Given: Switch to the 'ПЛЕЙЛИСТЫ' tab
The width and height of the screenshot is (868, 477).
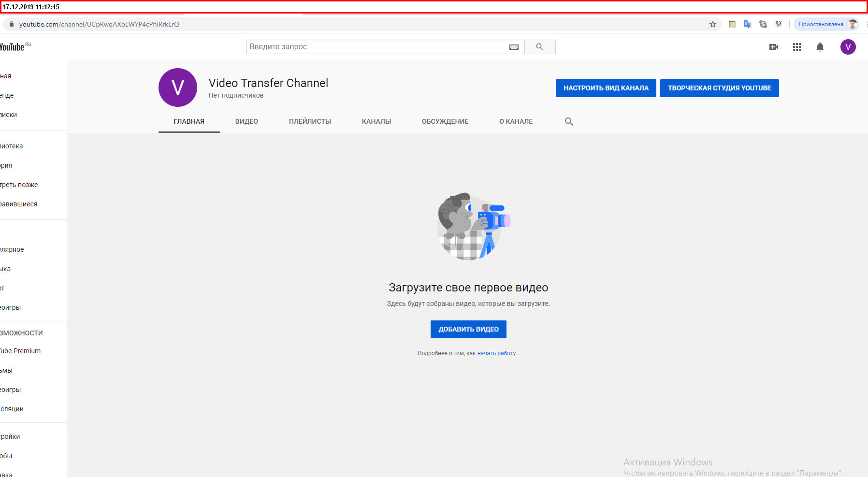Looking at the screenshot, I should [310, 121].
